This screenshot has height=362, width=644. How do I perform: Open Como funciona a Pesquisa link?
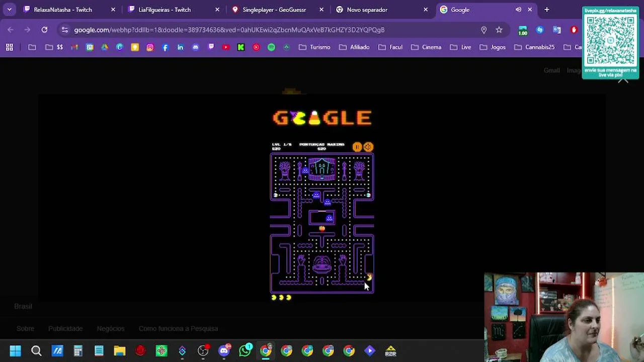[x=178, y=328]
